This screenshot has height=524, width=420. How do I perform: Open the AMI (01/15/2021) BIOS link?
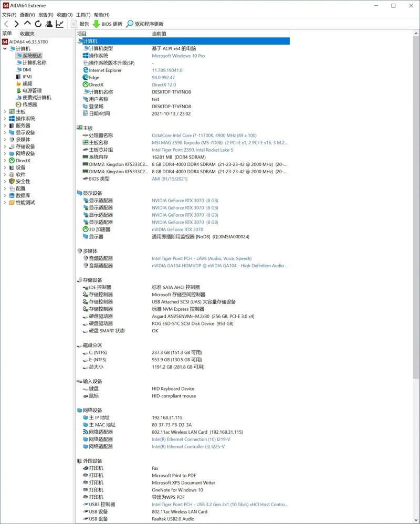(x=170, y=179)
